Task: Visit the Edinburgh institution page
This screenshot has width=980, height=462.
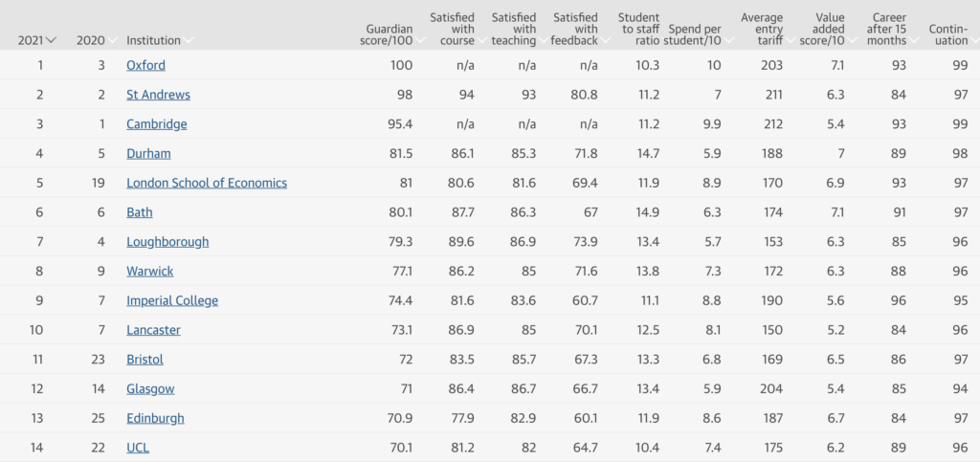Action: coord(155,418)
